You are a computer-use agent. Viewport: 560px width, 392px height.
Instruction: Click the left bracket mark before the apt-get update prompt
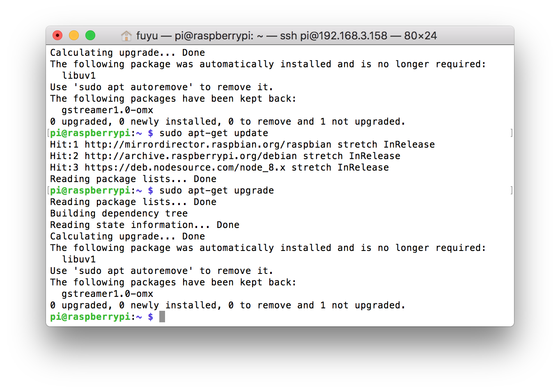pyautogui.click(x=48, y=133)
